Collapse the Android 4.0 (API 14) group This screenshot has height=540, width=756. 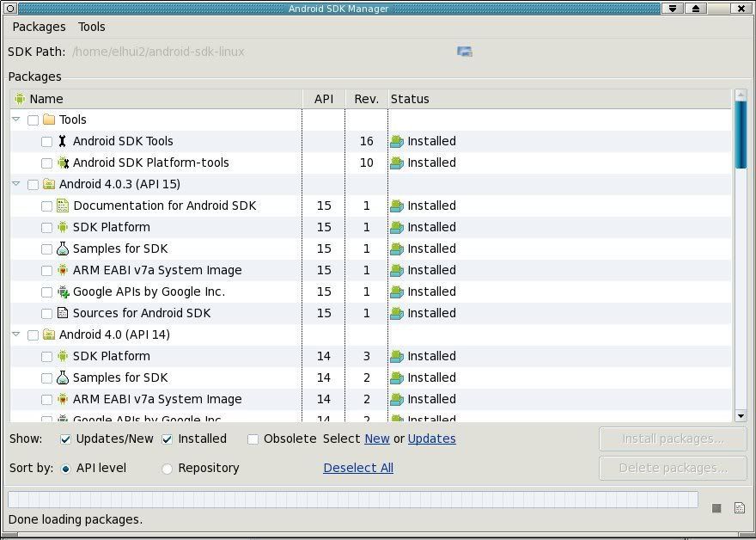[16, 334]
